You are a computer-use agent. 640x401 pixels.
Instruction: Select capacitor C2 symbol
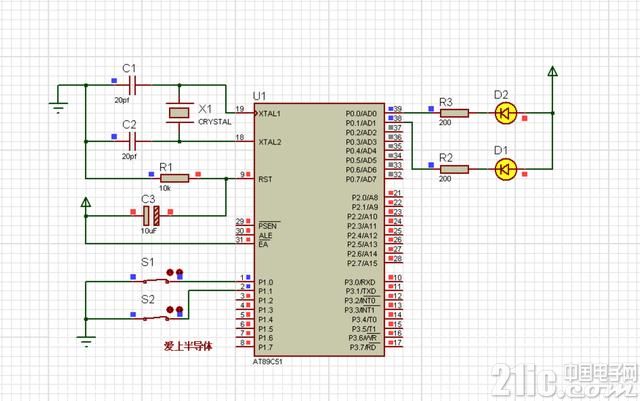pos(133,141)
